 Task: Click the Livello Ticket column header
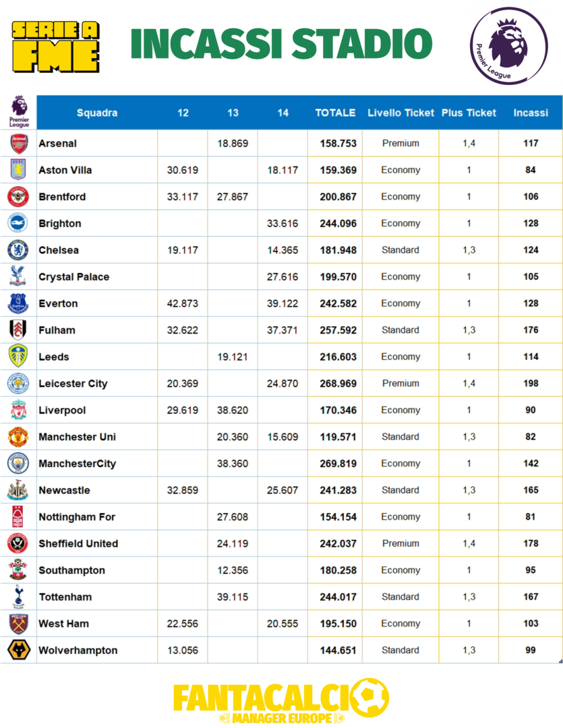tap(401, 113)
